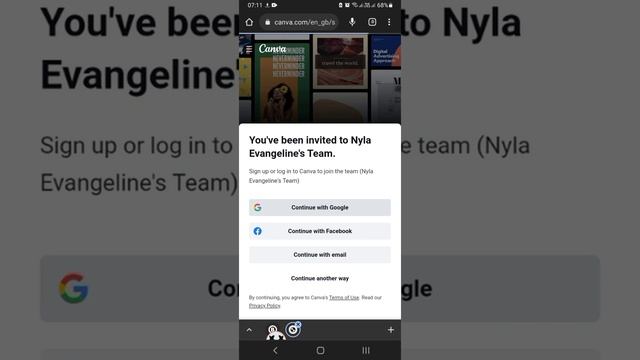Add a new tab with plus icon
The width and height of the screenshot is (640, 360).
point(391,330)
